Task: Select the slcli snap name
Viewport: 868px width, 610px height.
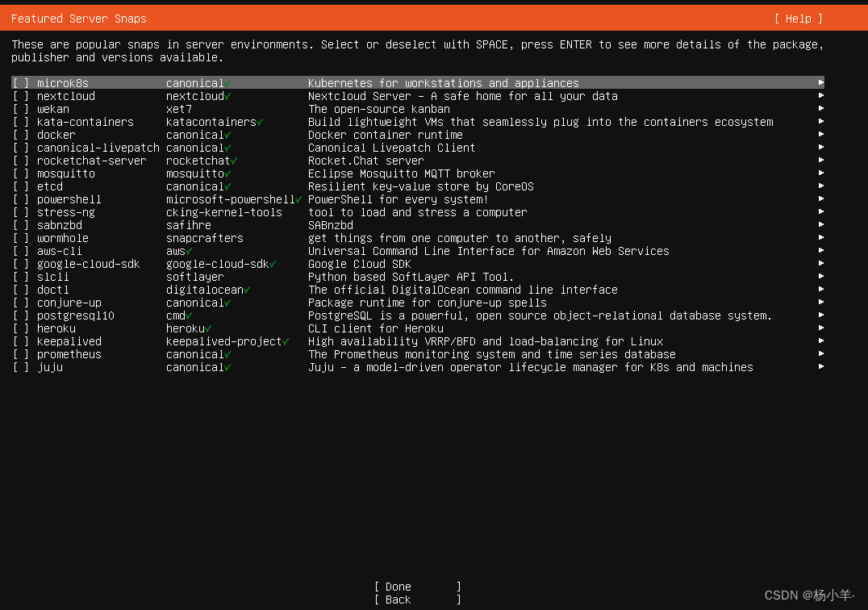Action: (x=53, y=277)
